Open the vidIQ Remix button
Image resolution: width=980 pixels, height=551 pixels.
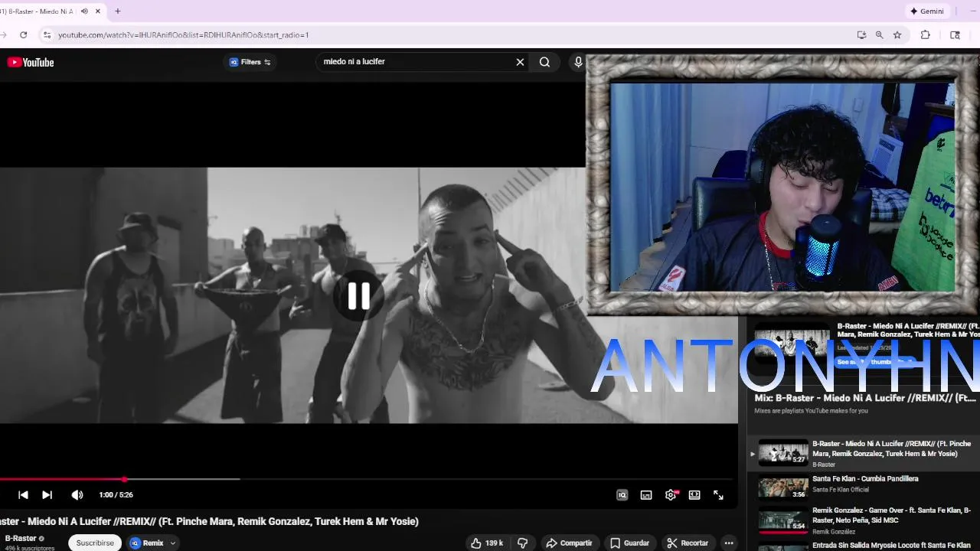(x=147, y=543)
